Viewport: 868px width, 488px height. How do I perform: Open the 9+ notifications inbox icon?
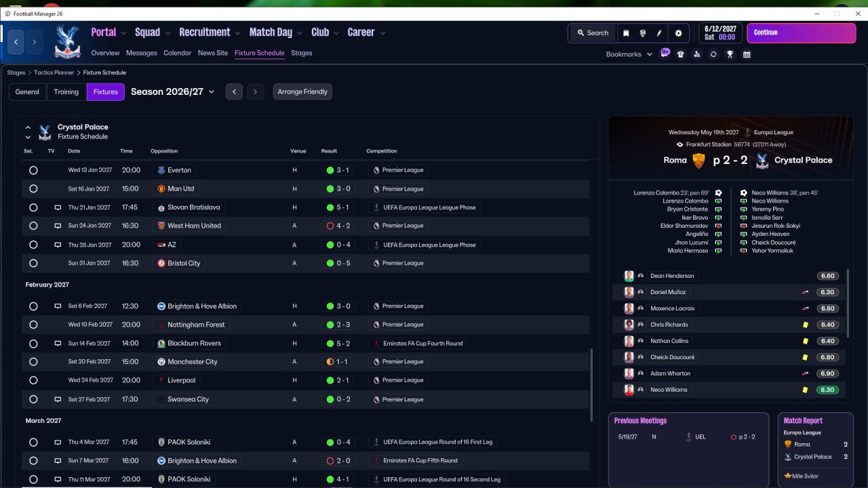click(x=665, y=54)
